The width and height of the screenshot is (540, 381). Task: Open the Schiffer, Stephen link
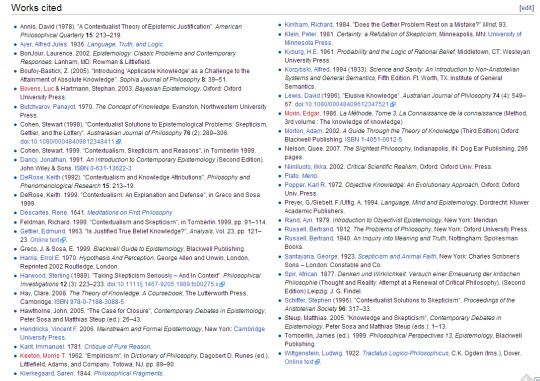308,300
